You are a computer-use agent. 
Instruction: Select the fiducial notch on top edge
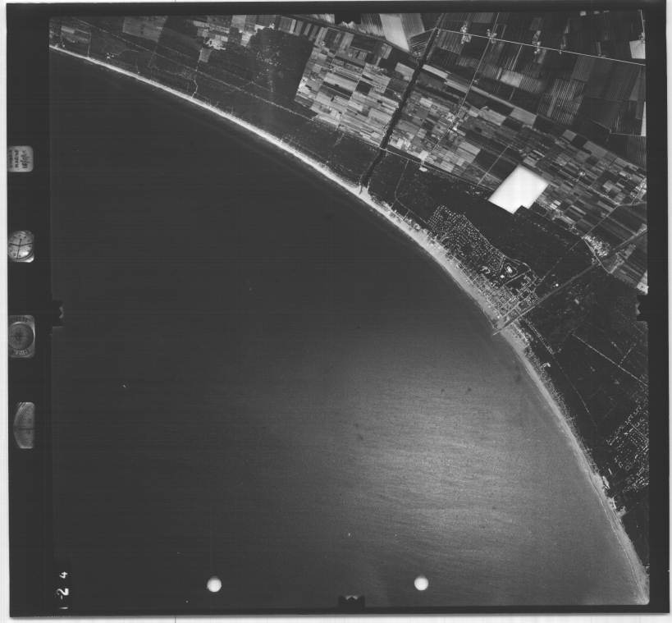tap(348, 18)
